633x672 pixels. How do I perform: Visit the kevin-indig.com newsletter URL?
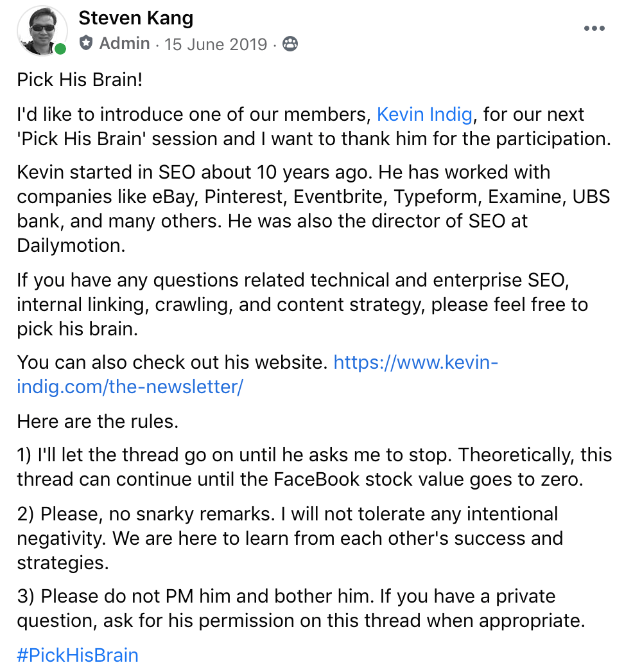point(415,362)
